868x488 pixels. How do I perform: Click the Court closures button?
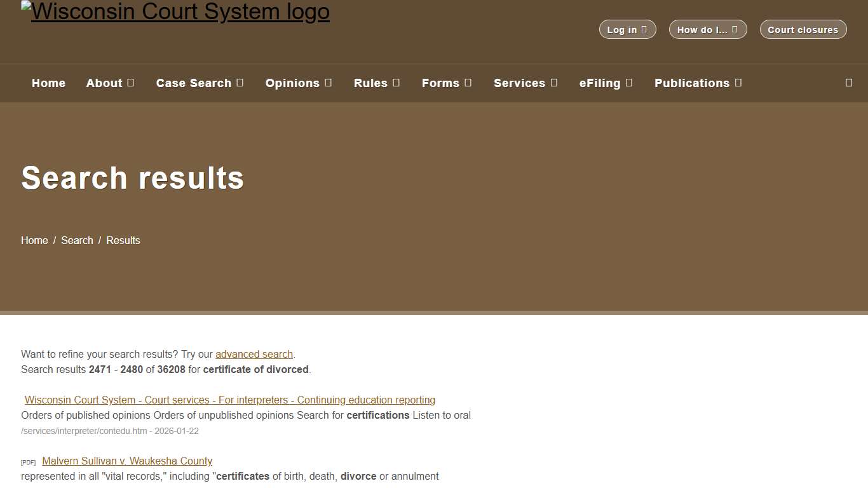[803, 29]
